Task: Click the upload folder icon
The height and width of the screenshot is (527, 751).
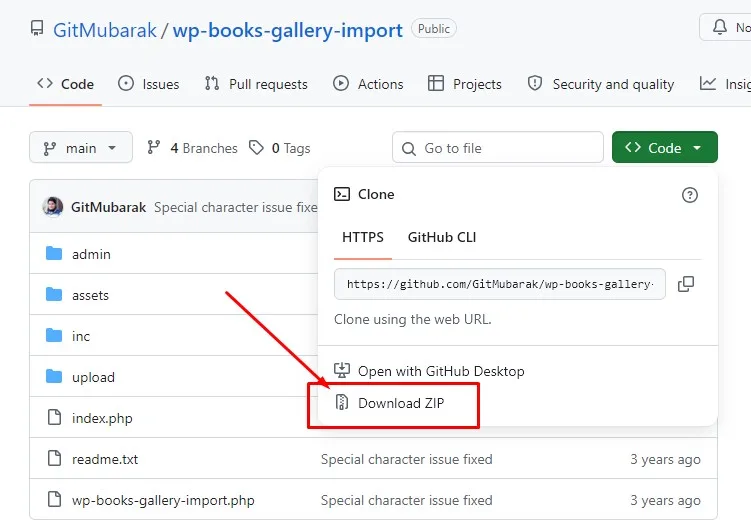Action: tap(54, 376)
